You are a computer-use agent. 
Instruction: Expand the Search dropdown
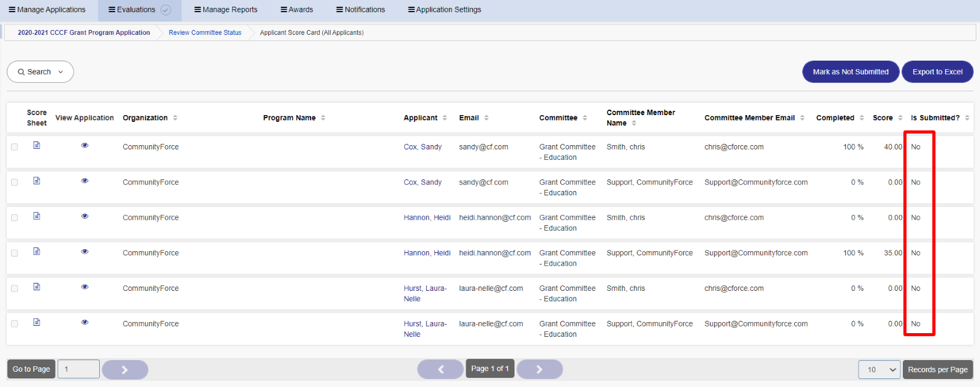point(40,72)
